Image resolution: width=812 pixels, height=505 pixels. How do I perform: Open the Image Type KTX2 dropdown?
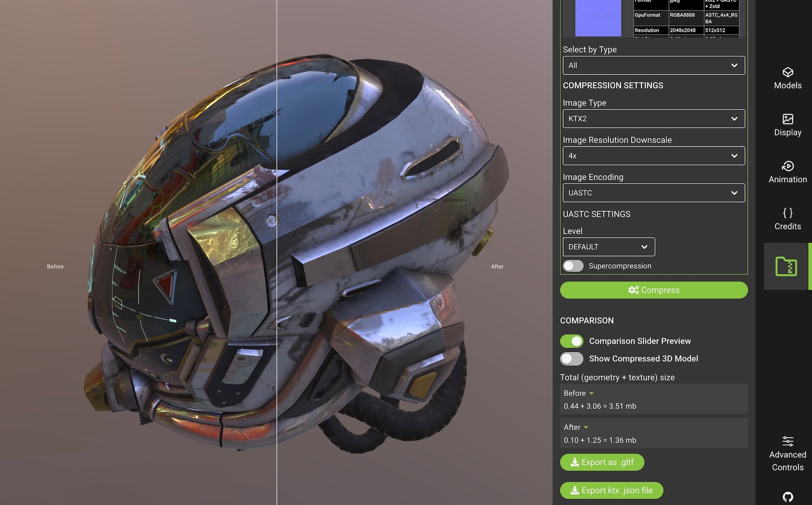tap(654, 119)
